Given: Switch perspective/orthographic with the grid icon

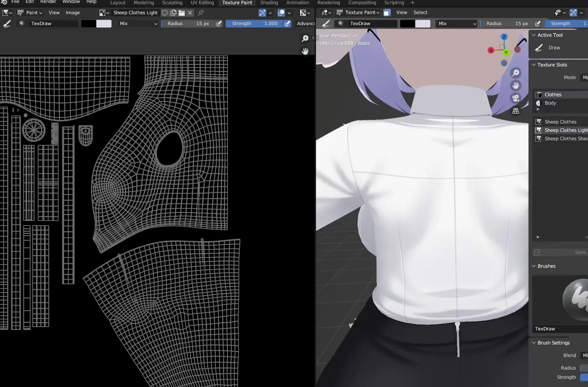Looking at the screenshot, I should (x=515, y=111).
